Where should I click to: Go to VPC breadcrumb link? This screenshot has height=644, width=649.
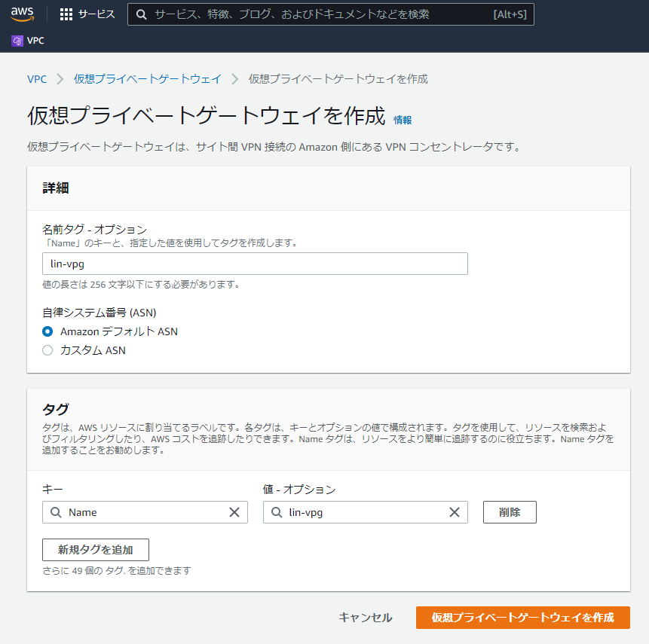click(x=37, y=79)
